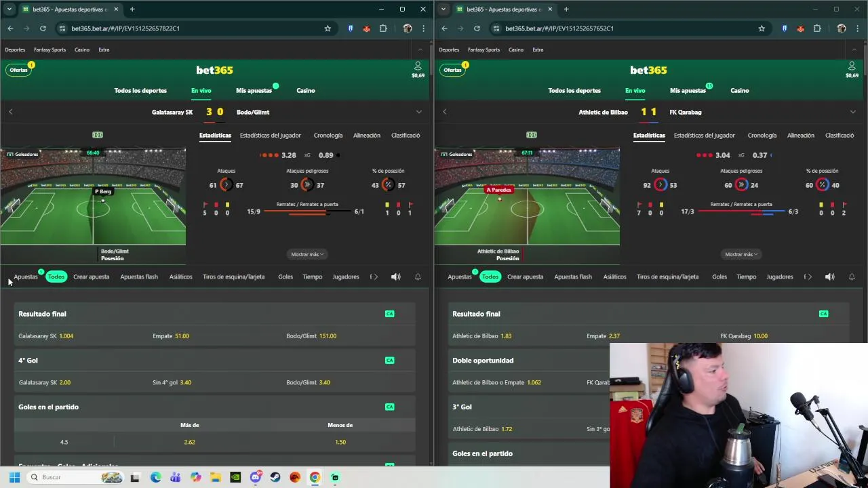Viewport: 868px width, 488px height.
Task: Open Bitwarden extension in left window
Action: point(351,28)
